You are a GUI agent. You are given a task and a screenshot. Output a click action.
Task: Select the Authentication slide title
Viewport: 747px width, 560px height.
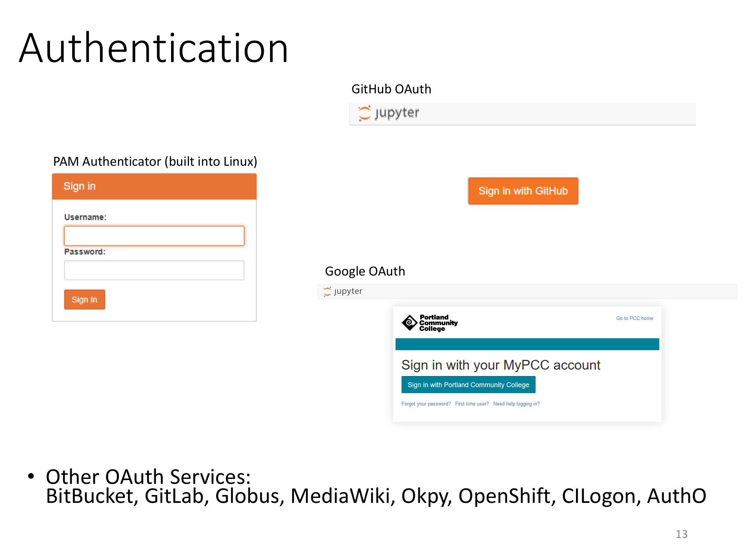pos(154,49)
